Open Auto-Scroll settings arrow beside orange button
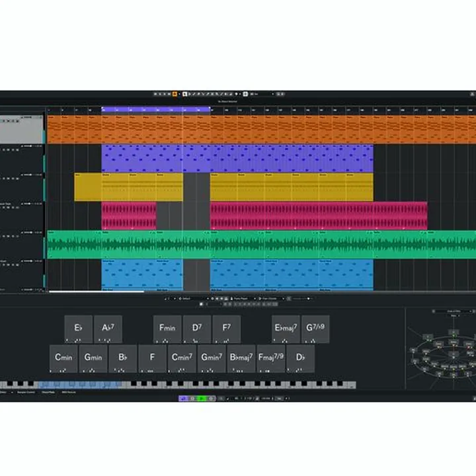The height and width of the screenshot is (476, 476). (x=179, y=94)
